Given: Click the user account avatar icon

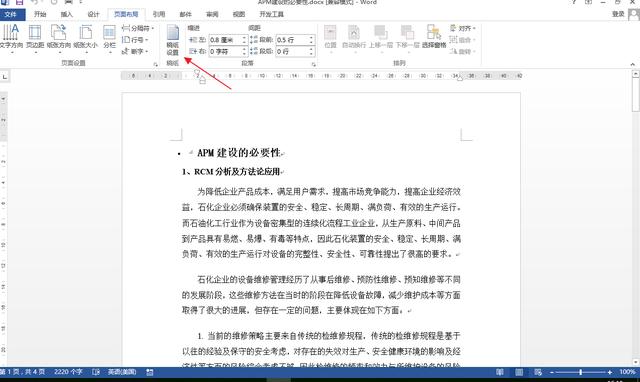Looking at the screenshot, I should [x=633, y=14].
